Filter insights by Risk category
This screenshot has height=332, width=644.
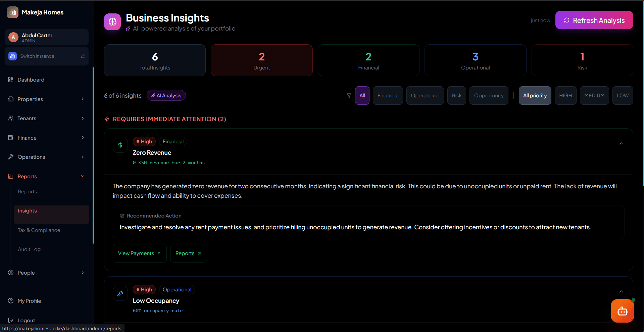pos(457,96)
